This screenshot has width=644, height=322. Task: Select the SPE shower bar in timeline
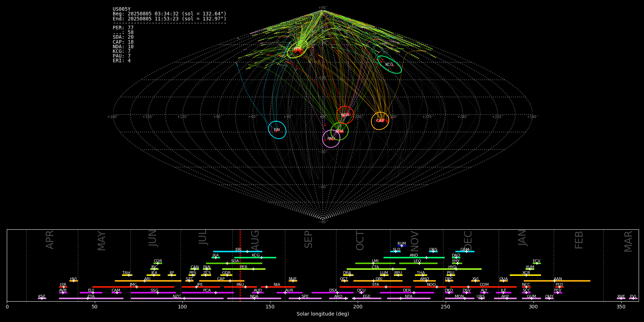click(305, 298)
